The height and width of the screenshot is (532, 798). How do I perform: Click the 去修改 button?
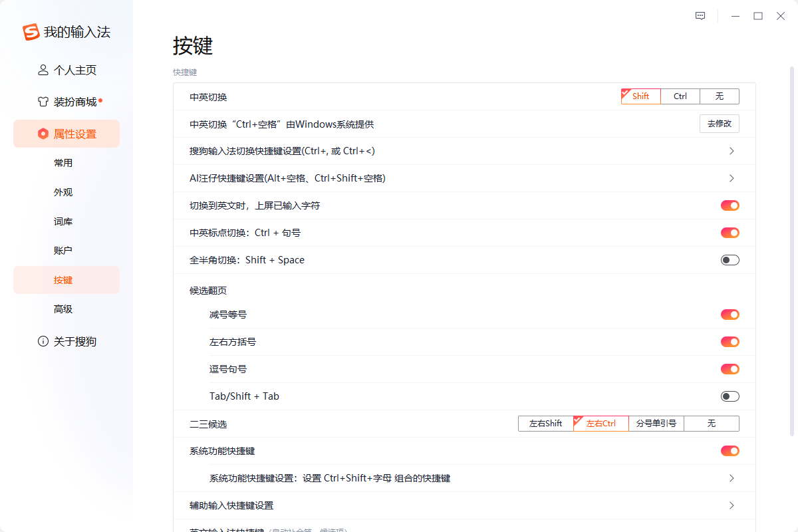[x=719, y=123]
